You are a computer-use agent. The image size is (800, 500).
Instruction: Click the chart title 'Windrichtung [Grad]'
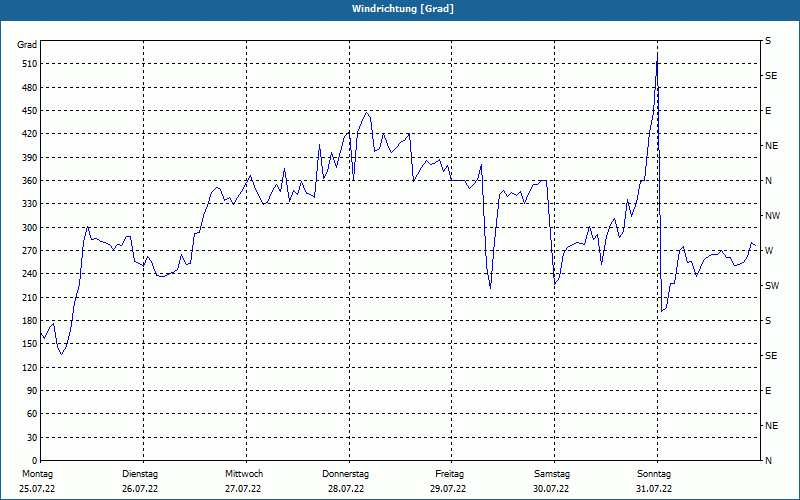tap(403, 9)
